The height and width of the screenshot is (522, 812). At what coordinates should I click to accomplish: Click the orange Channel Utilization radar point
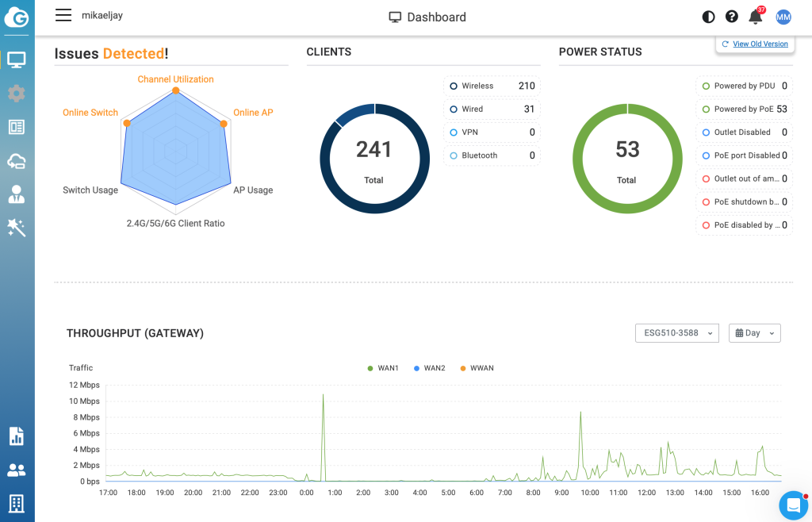coord(176,90)
